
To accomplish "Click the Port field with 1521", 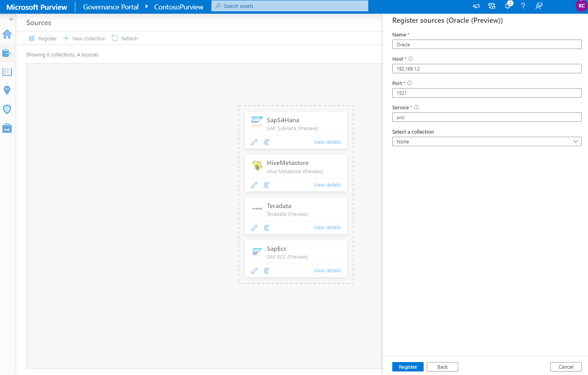I will pos(487,93).
